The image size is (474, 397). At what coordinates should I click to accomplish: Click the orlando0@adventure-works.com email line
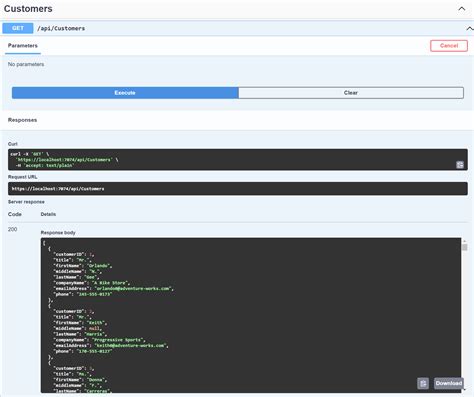(x=114, y=288)
